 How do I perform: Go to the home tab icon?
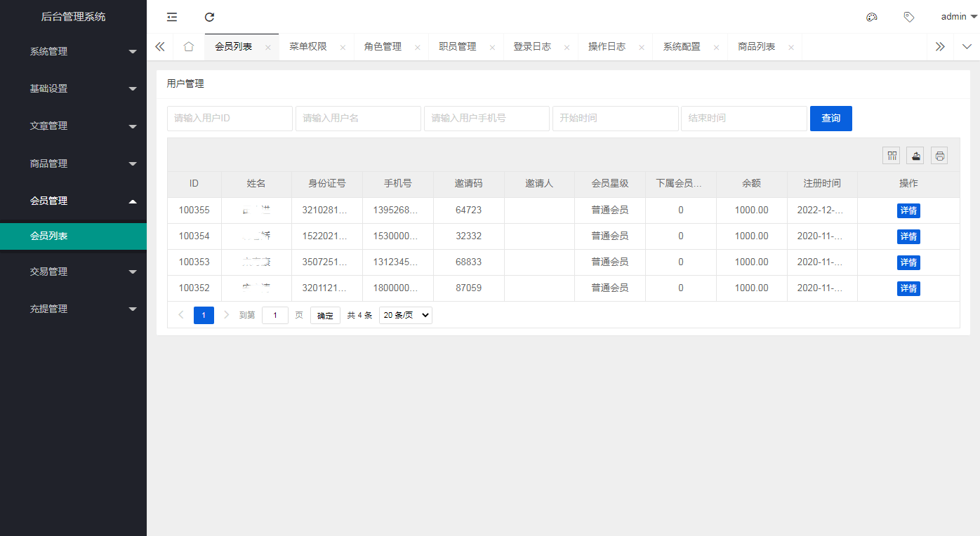(x=188, y=47)
